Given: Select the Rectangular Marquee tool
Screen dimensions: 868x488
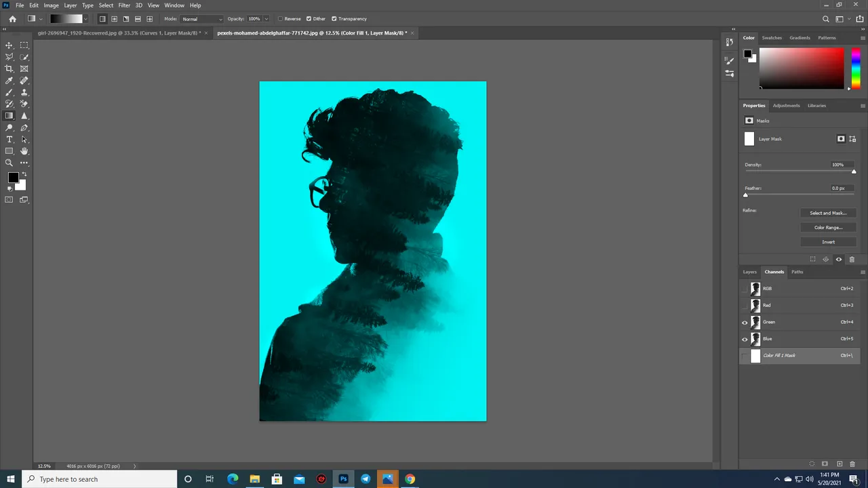Looking at the screenshot, I should point(24,45).
